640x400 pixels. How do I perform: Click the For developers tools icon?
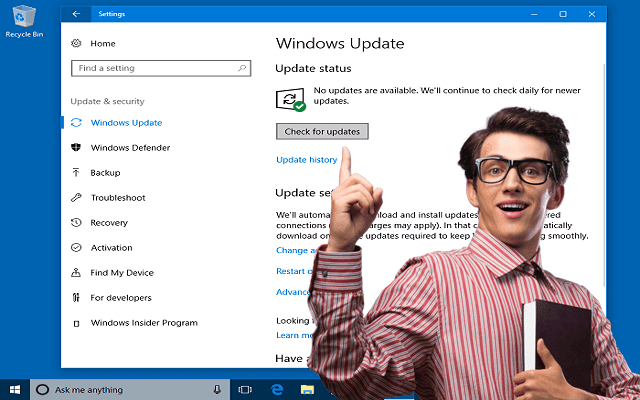pyautogui.click(x=76, y=298)
